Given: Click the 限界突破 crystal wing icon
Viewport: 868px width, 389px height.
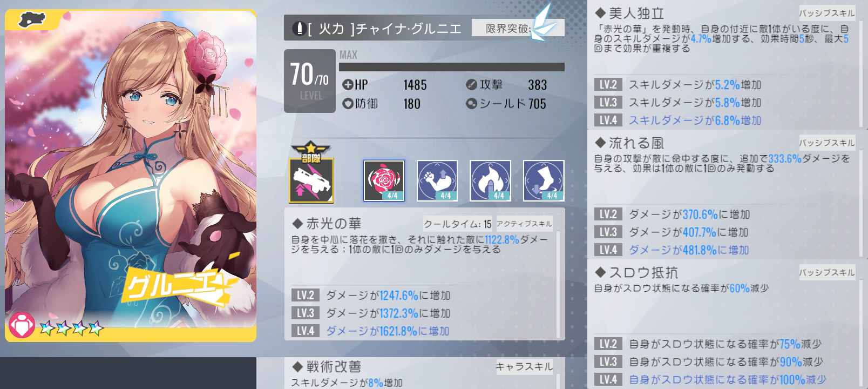Looking at the screenshot, I should click(542, 24).
